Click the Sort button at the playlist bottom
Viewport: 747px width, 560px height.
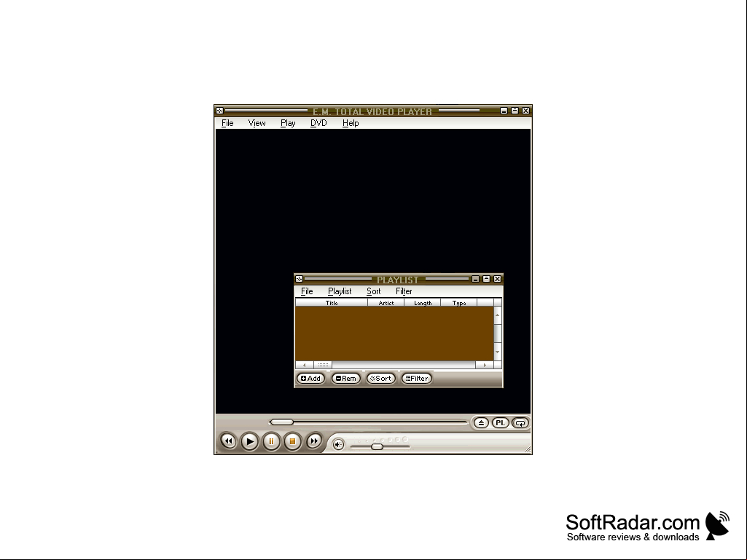[380, 378]
